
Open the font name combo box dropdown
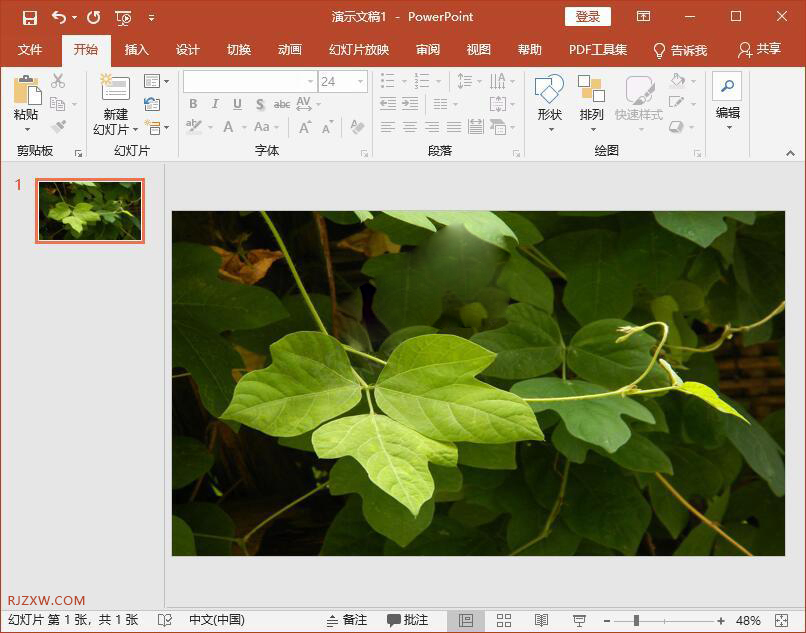(x=311, y=81)
